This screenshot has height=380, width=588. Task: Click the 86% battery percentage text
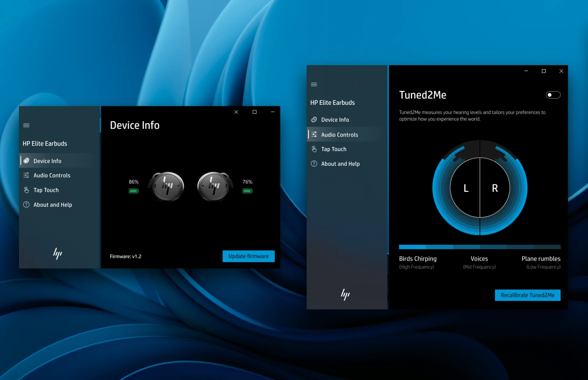pyautogui.click(x=134, y=182)
